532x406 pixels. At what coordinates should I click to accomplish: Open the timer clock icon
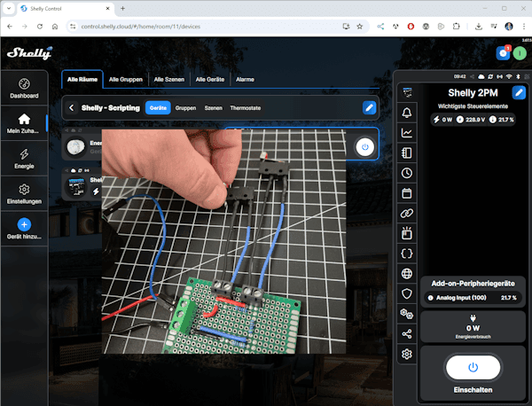pos(407,173)
